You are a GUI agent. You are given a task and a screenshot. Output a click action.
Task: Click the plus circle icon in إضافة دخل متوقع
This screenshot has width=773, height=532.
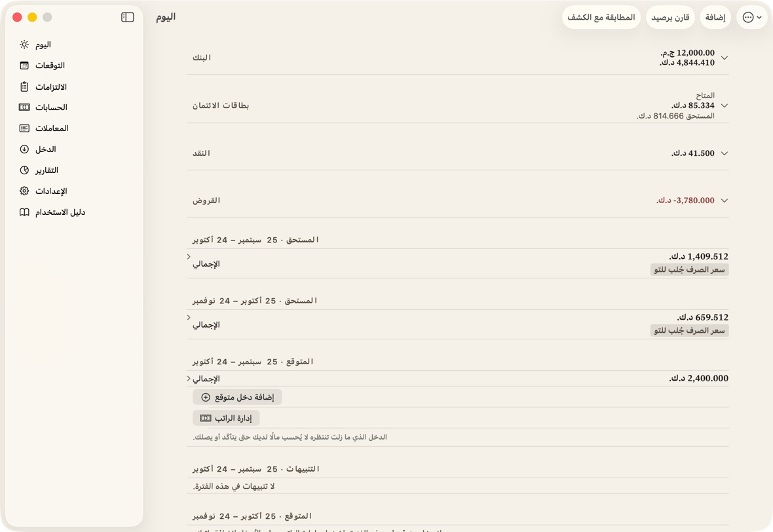point(206,398)
